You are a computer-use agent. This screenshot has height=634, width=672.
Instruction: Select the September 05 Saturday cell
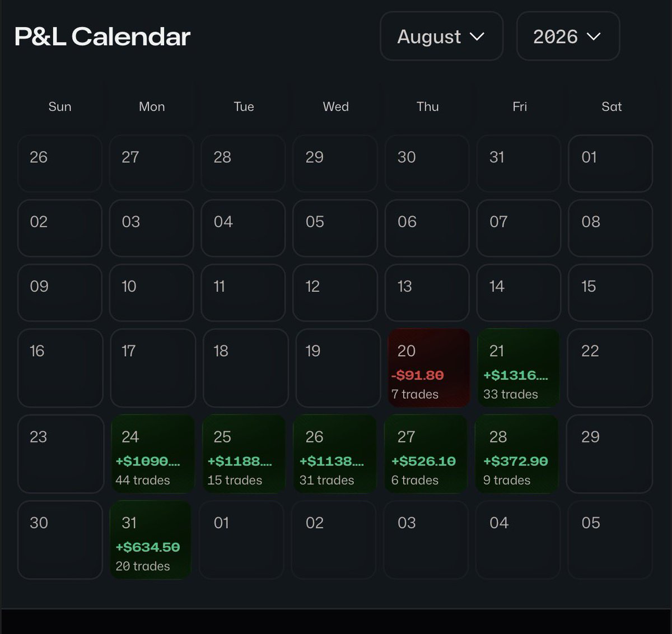coord(610,540)
